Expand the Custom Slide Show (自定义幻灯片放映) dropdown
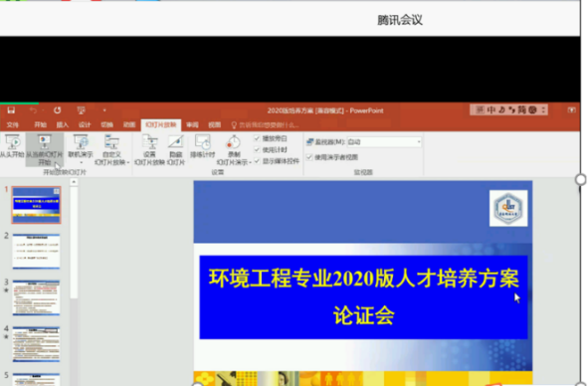588x386 pixels. pos(111,150)
